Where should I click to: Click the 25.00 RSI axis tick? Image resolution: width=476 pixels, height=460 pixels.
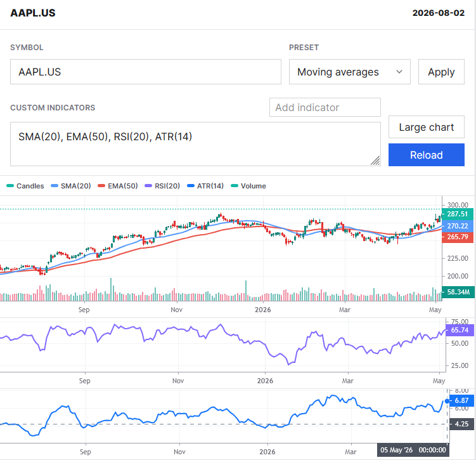click(x=460, y=365)
